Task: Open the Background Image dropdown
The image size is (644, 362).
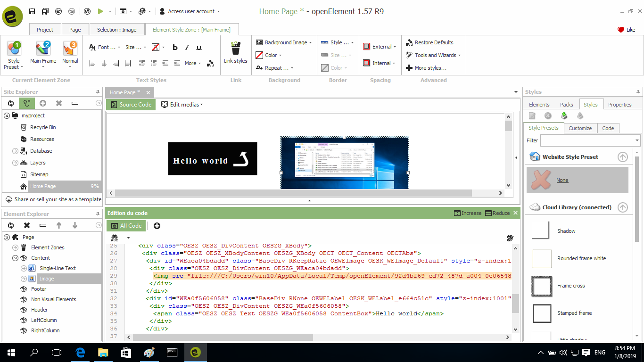Action: (284, 42)
